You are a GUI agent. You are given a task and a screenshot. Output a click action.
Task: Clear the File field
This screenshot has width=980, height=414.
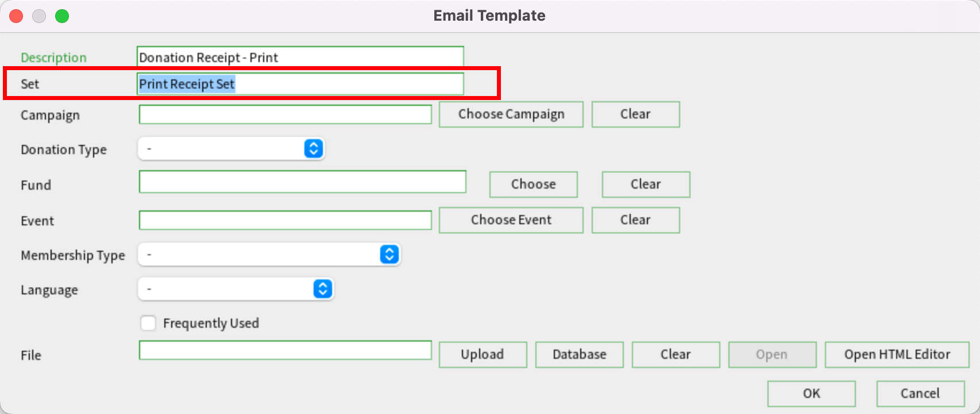tap(675, 354)
